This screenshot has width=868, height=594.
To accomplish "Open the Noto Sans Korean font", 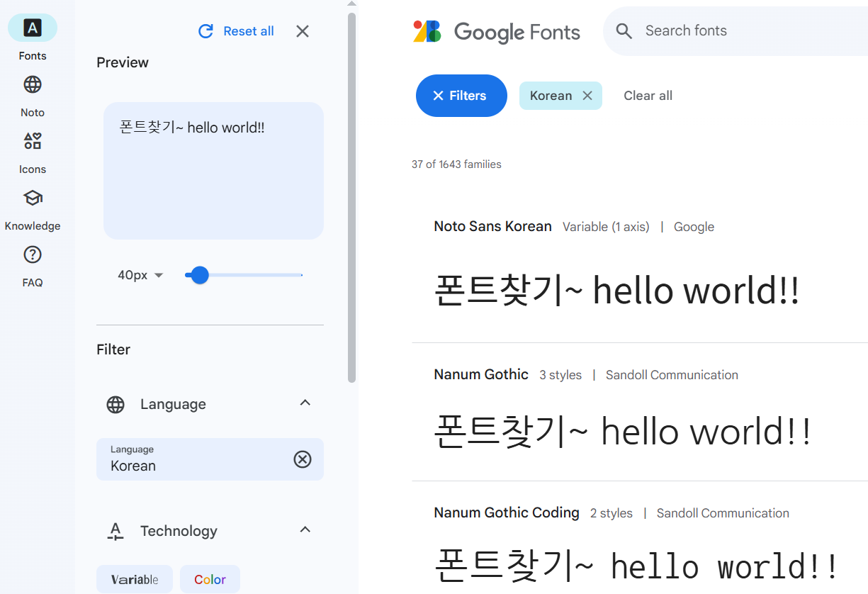I will [x=492, y=227].
